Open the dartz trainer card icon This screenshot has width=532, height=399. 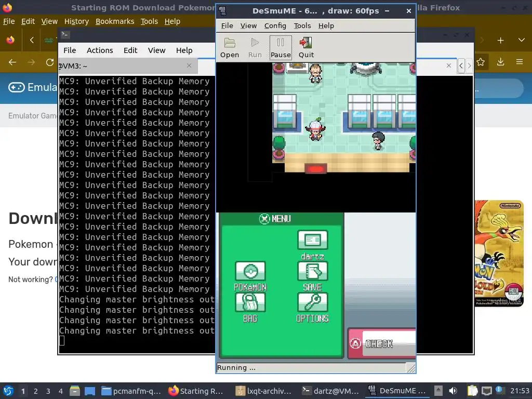click(312, 245)
